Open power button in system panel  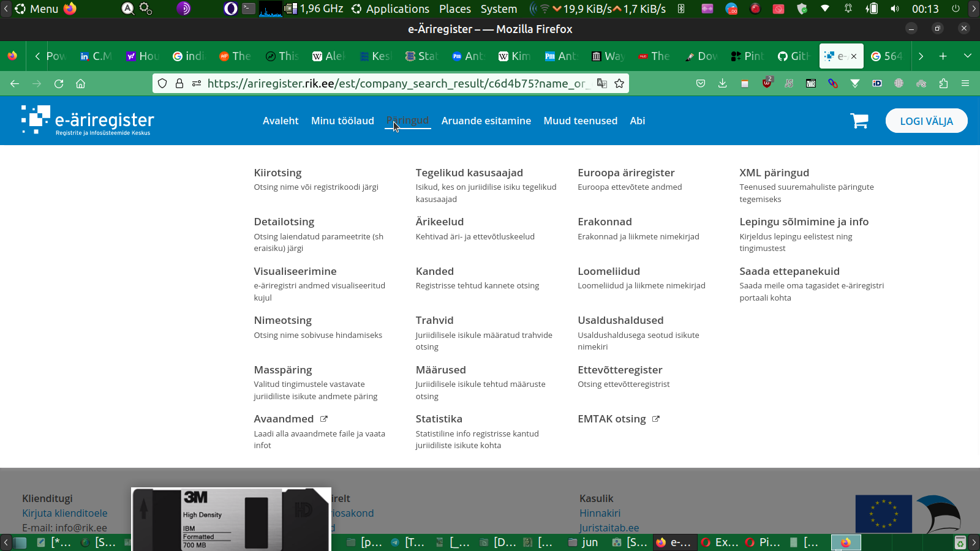click(x=956, y=9)
